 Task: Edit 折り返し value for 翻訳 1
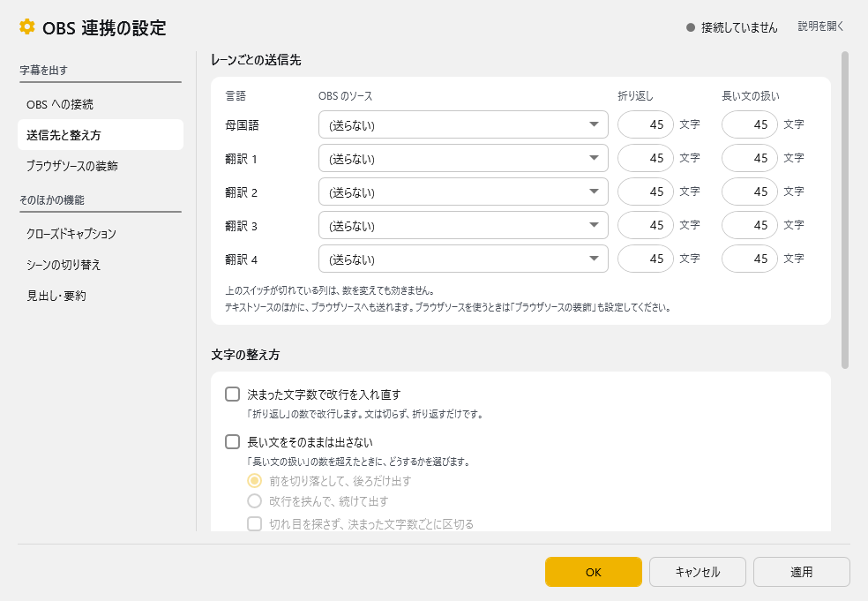pos(646,159)
